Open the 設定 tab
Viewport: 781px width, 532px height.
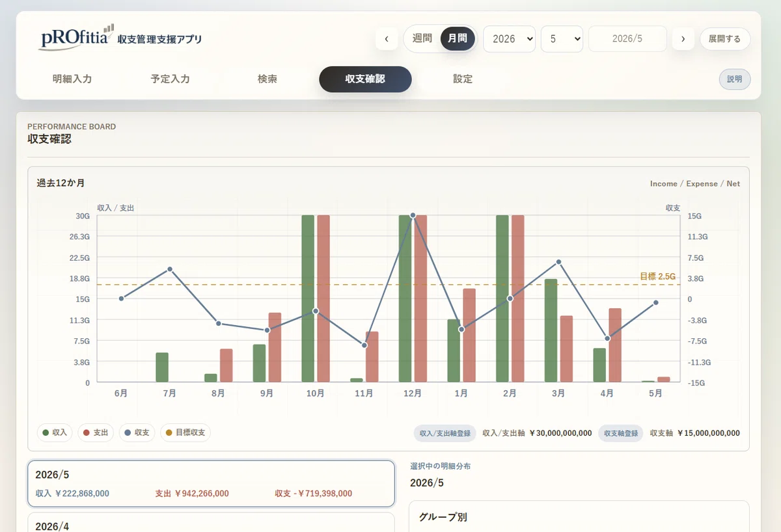[x=463, y=79]
